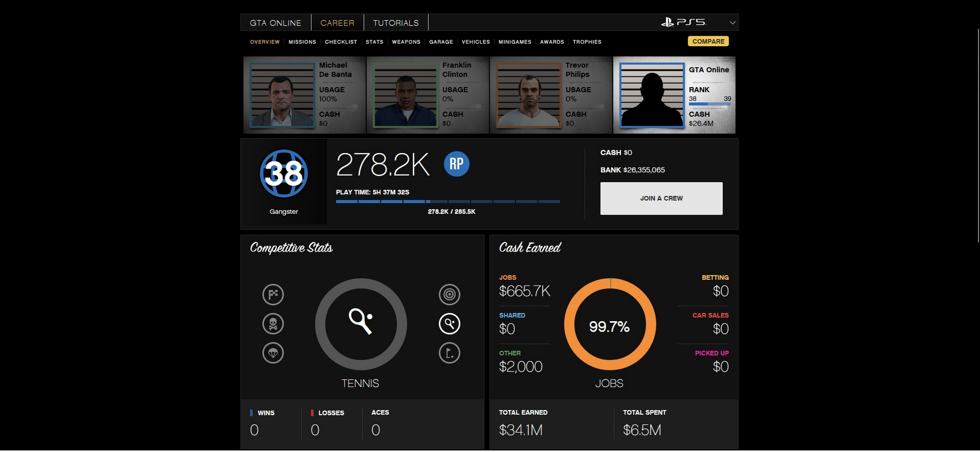Select the tennis racket icon on right

450,324
